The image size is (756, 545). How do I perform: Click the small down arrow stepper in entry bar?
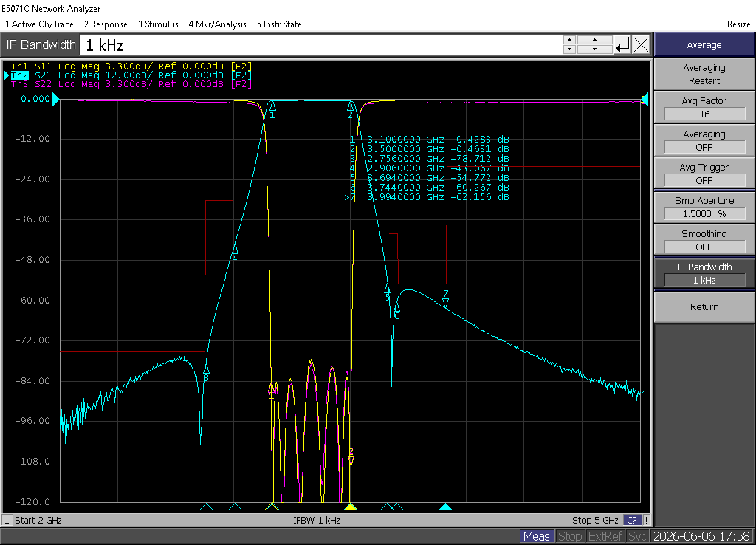pos(569,49)
